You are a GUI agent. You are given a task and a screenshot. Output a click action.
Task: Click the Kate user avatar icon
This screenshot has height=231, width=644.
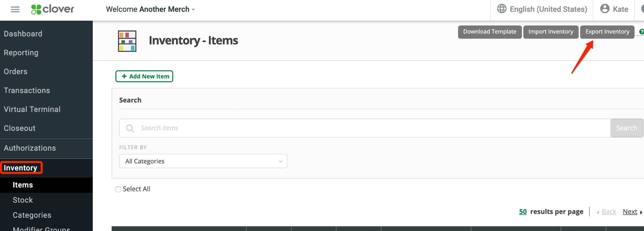604,9
